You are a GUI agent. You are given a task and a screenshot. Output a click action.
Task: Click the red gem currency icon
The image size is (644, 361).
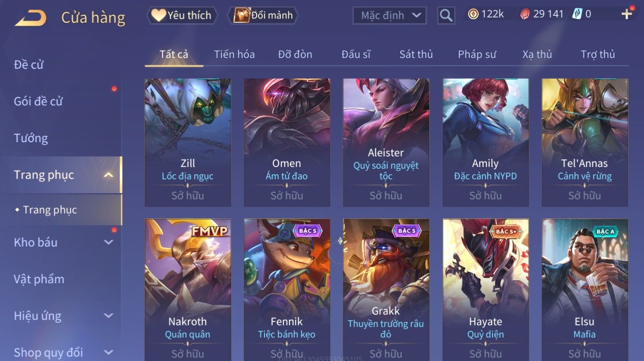click(x=525, y=14)
